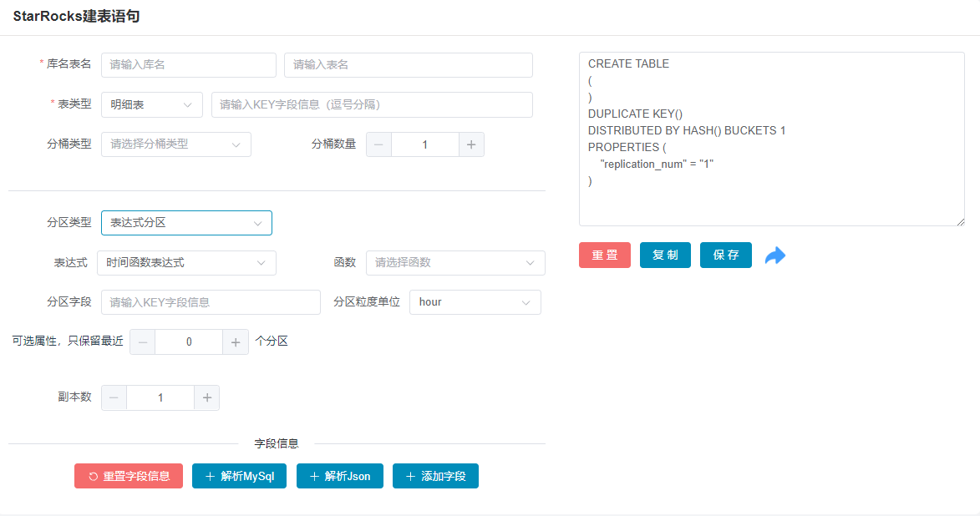Click the 副本数 value field

[x=160, y=397]
